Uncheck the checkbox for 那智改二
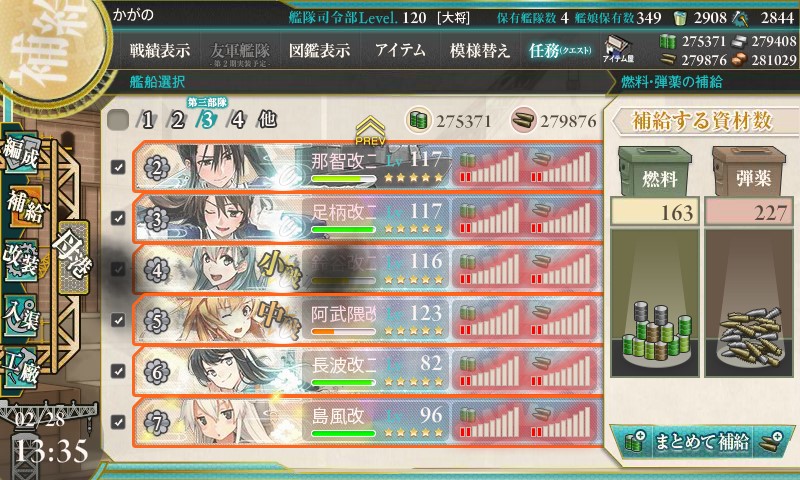The width and height of the screenshot is (800, 480). (118, 167)
